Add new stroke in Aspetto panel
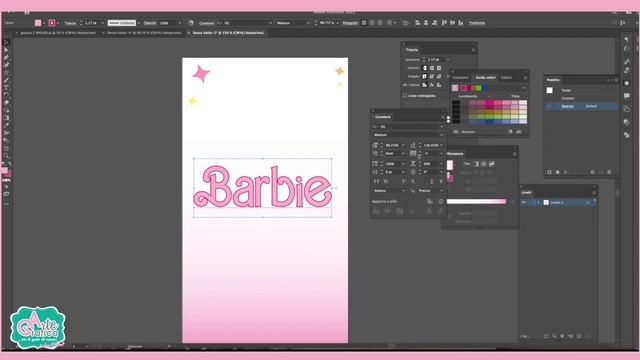This screenshot has height=360, width=640. click(x=549, y=172)
